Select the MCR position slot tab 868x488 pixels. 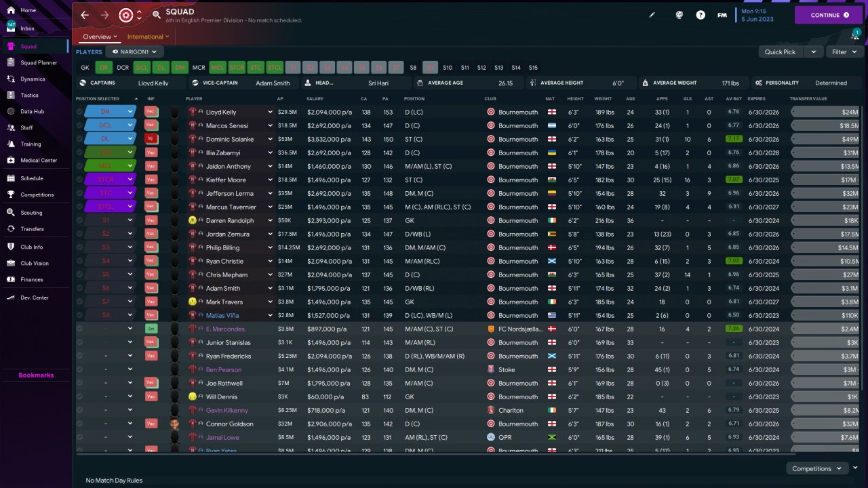[199, 68]
